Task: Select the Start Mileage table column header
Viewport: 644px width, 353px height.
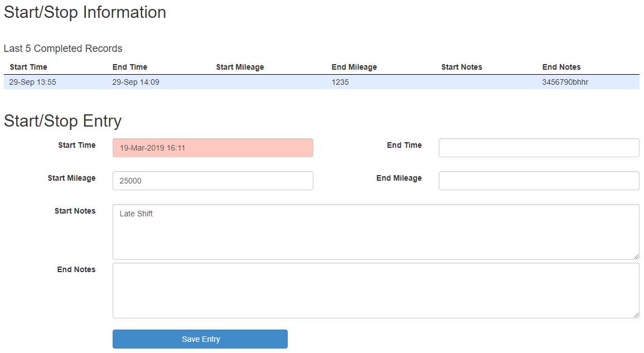Action: click(x=240, y=67)
